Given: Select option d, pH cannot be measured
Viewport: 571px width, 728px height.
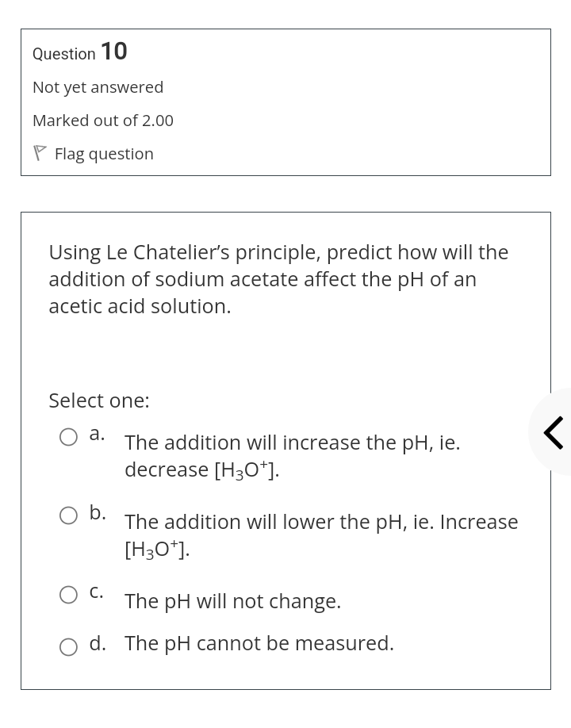Looking at the screenshot, I should tap(68, 647).
